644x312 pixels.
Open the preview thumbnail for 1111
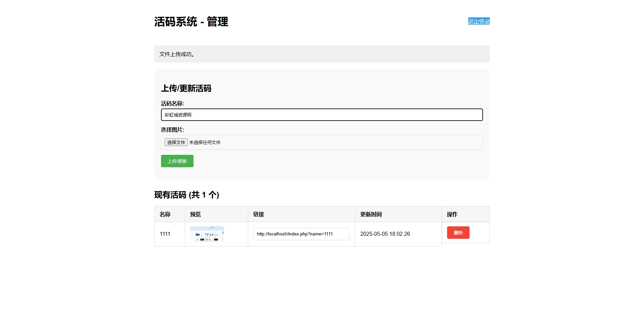[x=207, y=234]
